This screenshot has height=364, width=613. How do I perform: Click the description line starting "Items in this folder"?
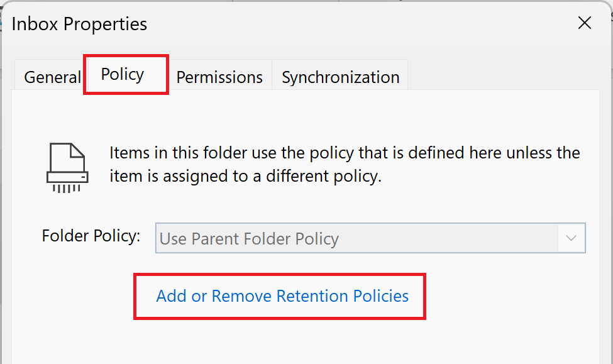[x=345, y=153]
